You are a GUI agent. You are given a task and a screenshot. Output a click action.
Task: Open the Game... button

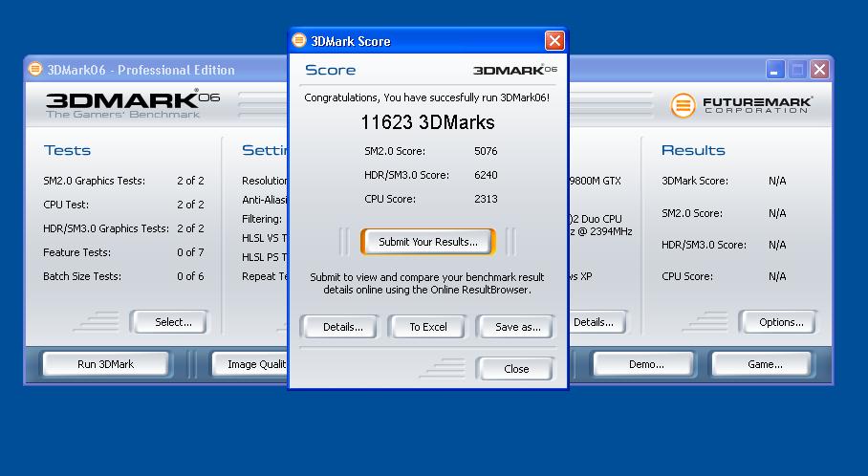pos(762,364)
